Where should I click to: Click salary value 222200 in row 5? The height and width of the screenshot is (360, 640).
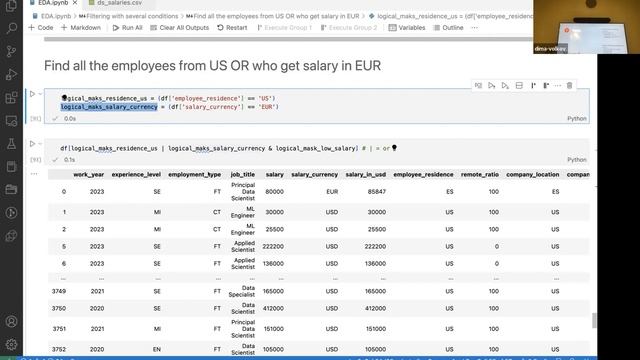click(273, 247)
